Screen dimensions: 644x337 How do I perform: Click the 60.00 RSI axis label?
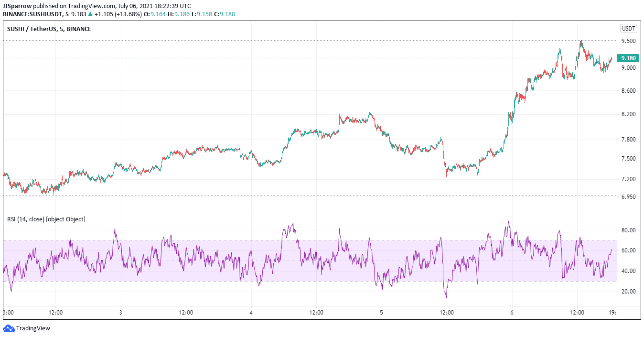click(x=628, y=250)
